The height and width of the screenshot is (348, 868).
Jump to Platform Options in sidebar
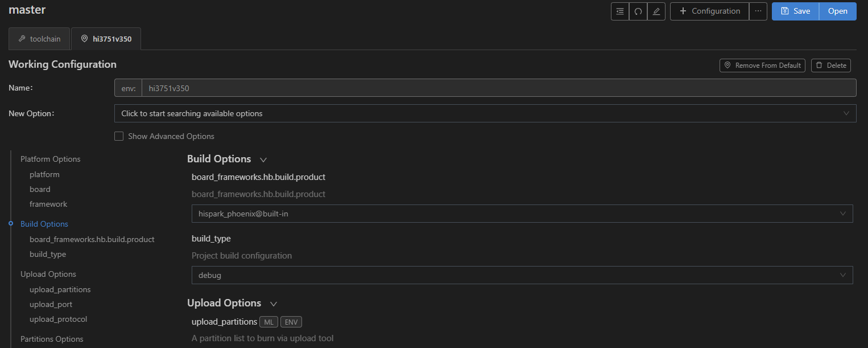(x=50, y=159)
